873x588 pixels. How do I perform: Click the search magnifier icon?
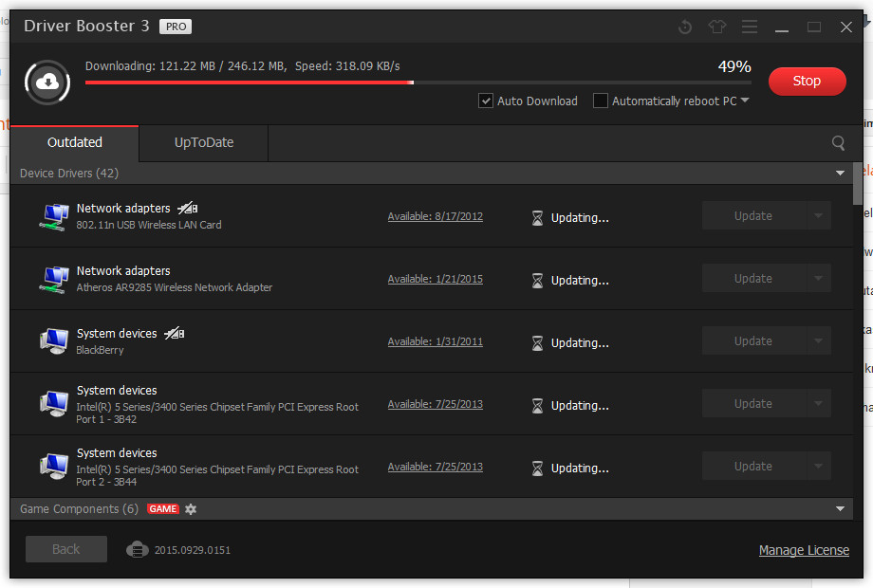click(838, 143)
